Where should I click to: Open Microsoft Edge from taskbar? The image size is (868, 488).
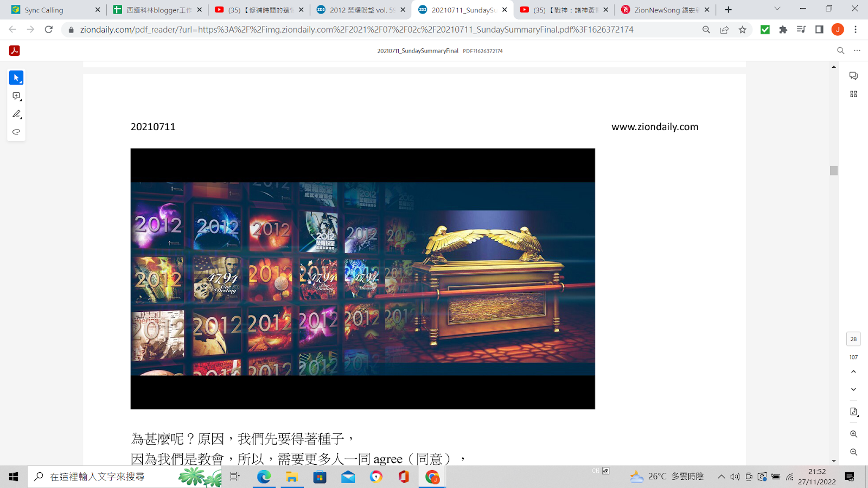(x=264, y=477)
